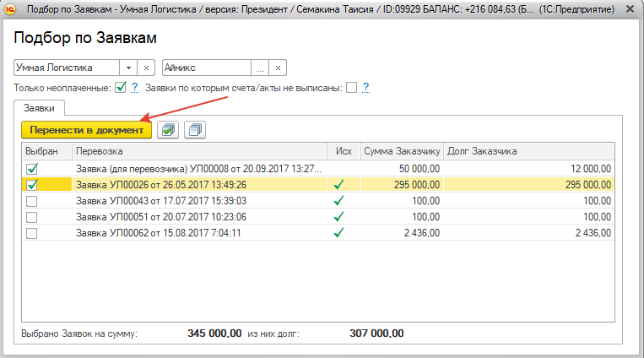Check request УЛ00051 row checkbox
The image size is (644, 358).
point(31,217)
